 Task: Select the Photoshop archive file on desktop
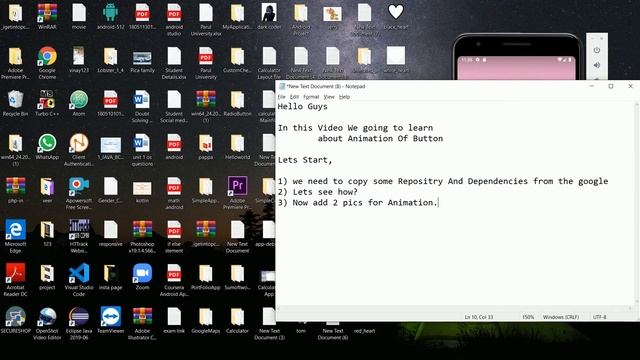click(x=142, y=237)
